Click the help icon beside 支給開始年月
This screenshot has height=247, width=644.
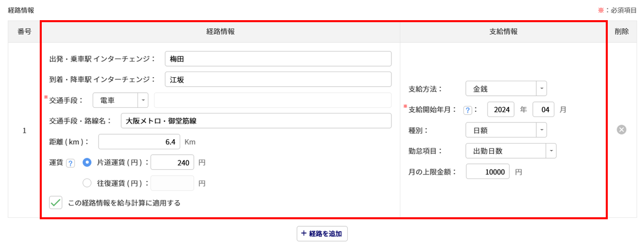tap(467, 110)
